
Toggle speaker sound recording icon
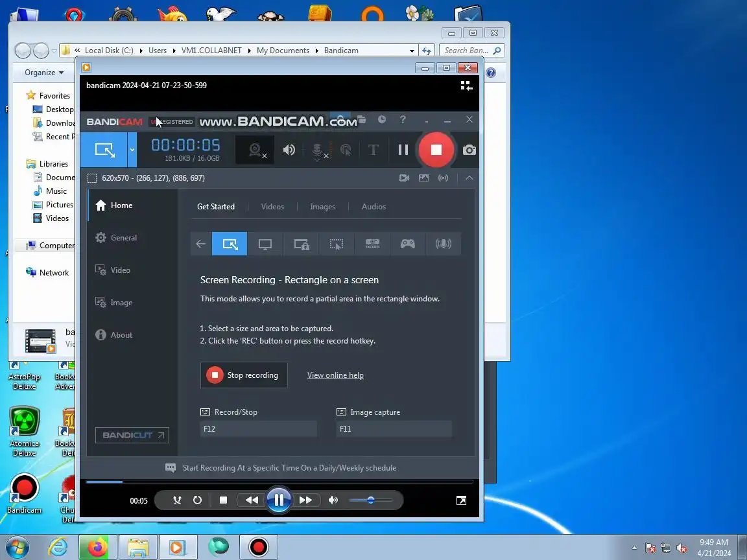289,150
